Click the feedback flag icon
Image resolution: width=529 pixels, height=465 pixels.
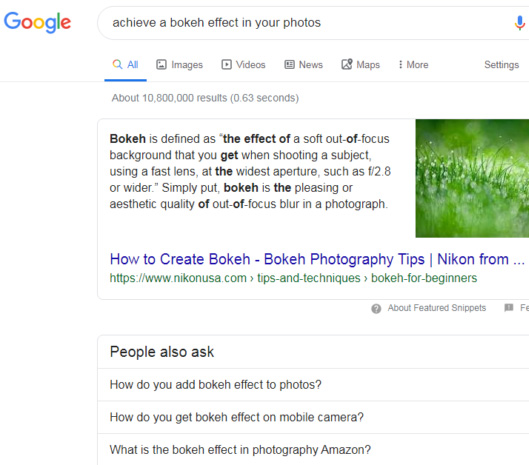[x=509, y=307]
